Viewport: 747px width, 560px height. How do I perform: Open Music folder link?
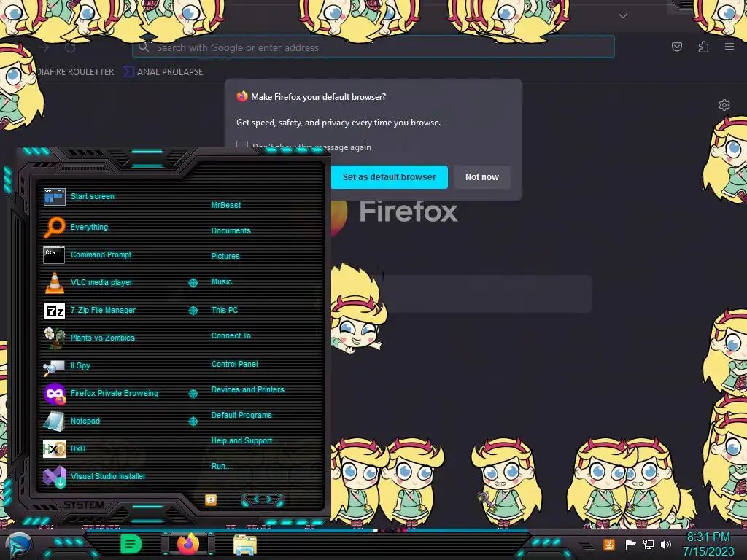point(222,282)
